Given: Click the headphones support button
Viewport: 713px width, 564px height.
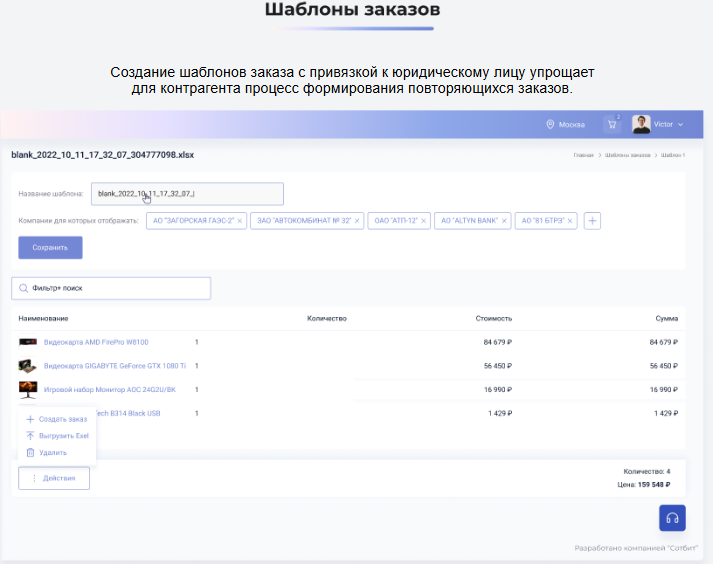Looking at the screenshot, I should pyautogui.click(x=672, y=517).
